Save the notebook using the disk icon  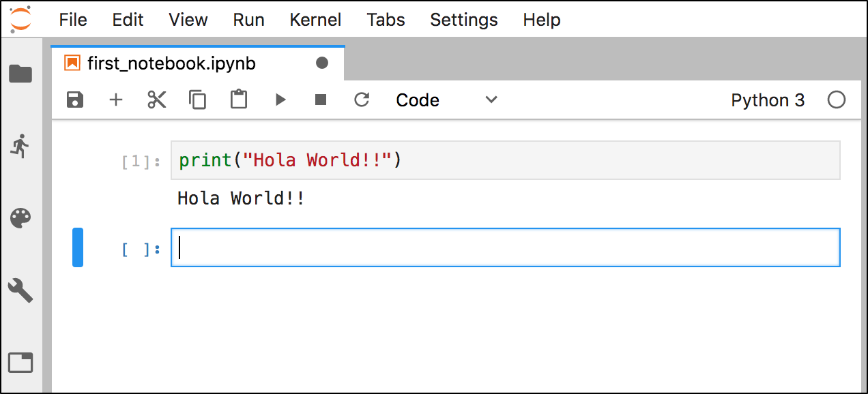pyautogui.click(x=75, y=100)
